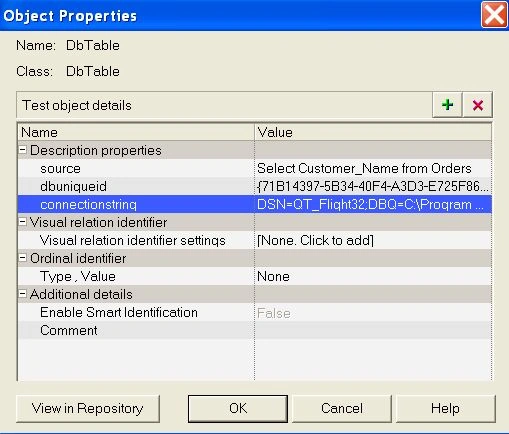Click the None ordinal identifier value

point(273,276)
